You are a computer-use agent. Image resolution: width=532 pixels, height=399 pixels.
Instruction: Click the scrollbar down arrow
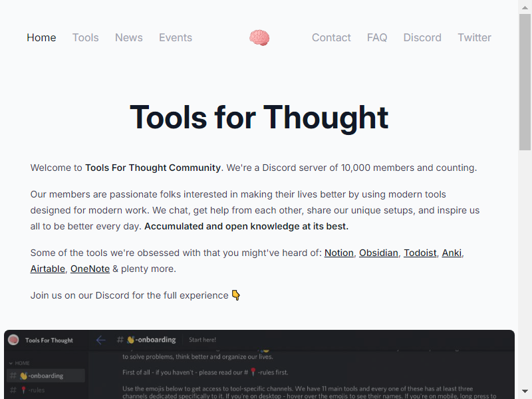tap(525, 391)
